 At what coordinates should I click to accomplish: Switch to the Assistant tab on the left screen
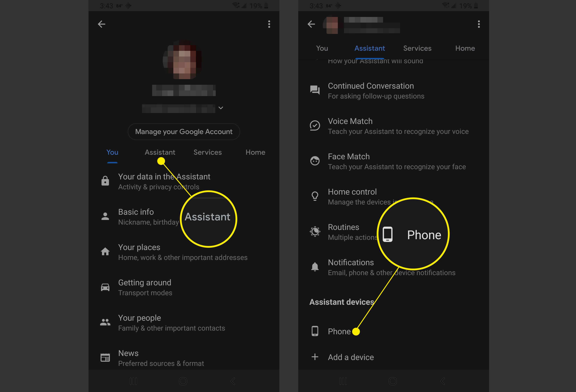[160, 152]
